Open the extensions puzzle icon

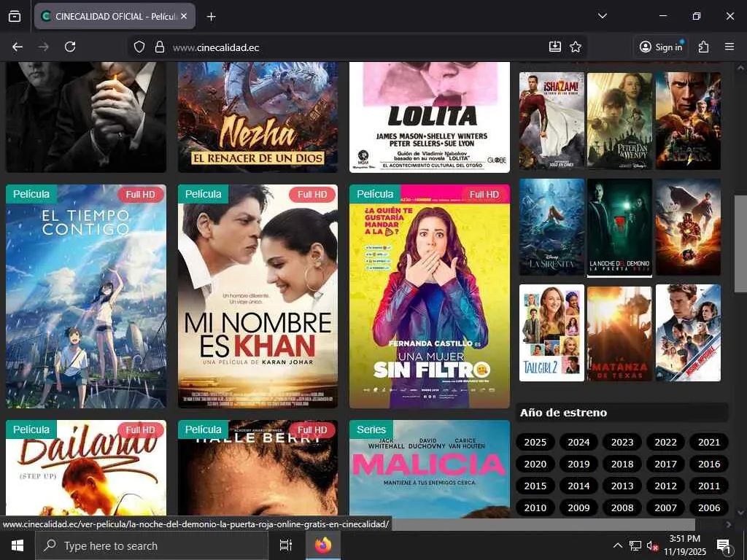click(704, 47)
